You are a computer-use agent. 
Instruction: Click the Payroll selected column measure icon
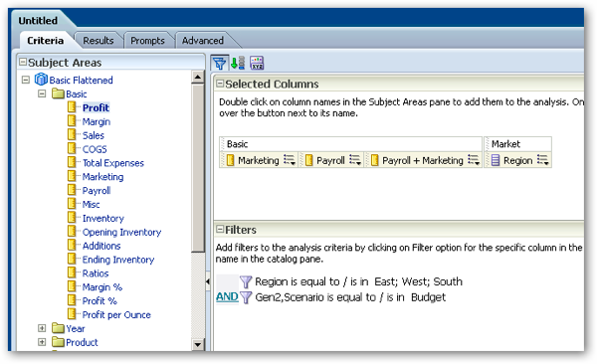308,160
